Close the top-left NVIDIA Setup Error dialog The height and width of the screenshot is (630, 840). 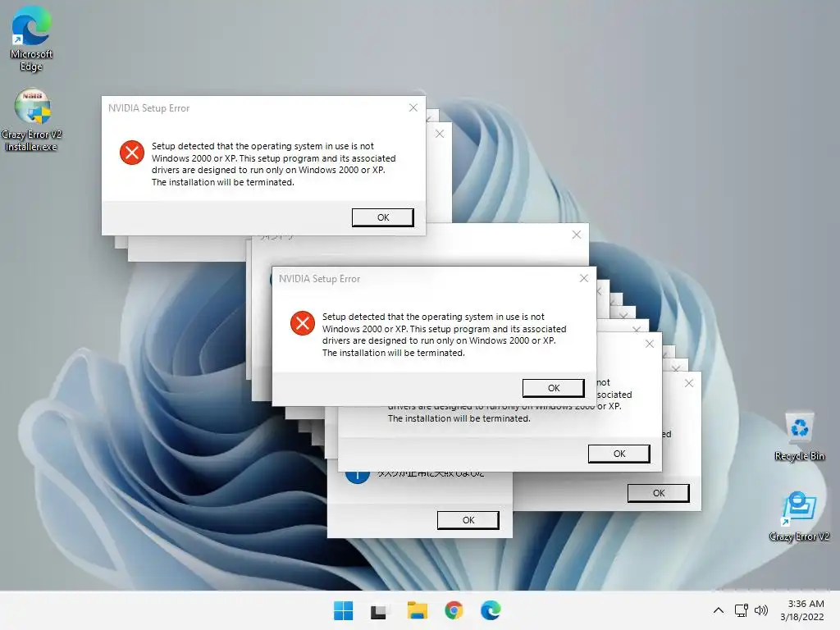413,107
